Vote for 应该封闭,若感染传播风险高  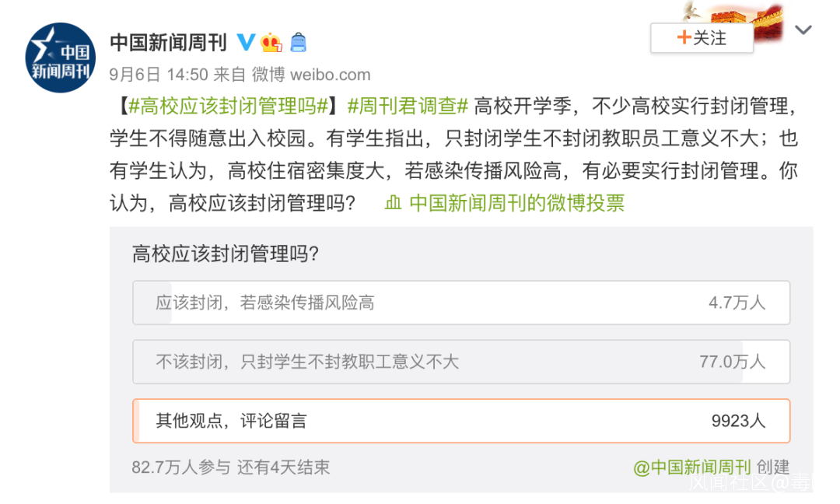[461, 303]
